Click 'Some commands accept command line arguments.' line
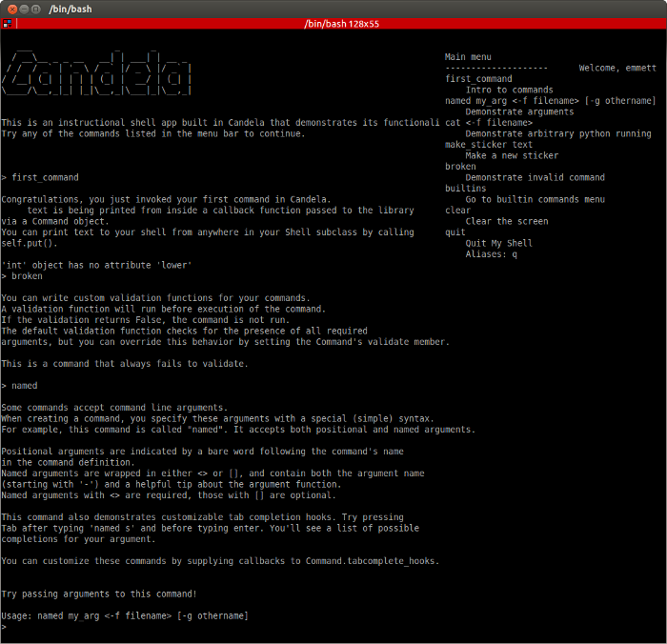 (x=114, y=408)
